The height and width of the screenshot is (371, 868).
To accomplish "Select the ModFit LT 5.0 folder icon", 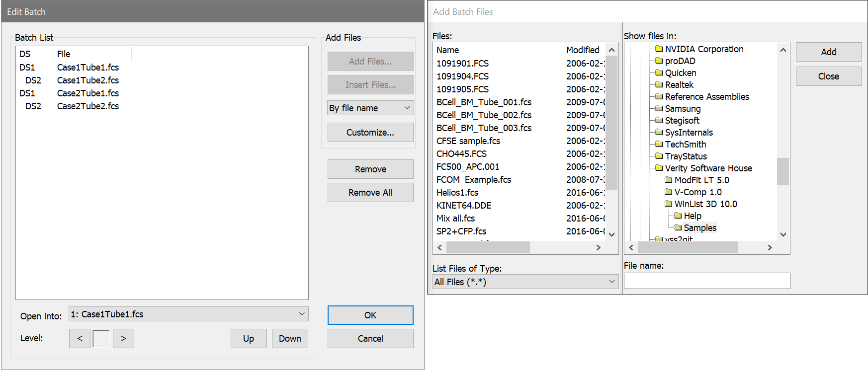I will pos(668,180).
